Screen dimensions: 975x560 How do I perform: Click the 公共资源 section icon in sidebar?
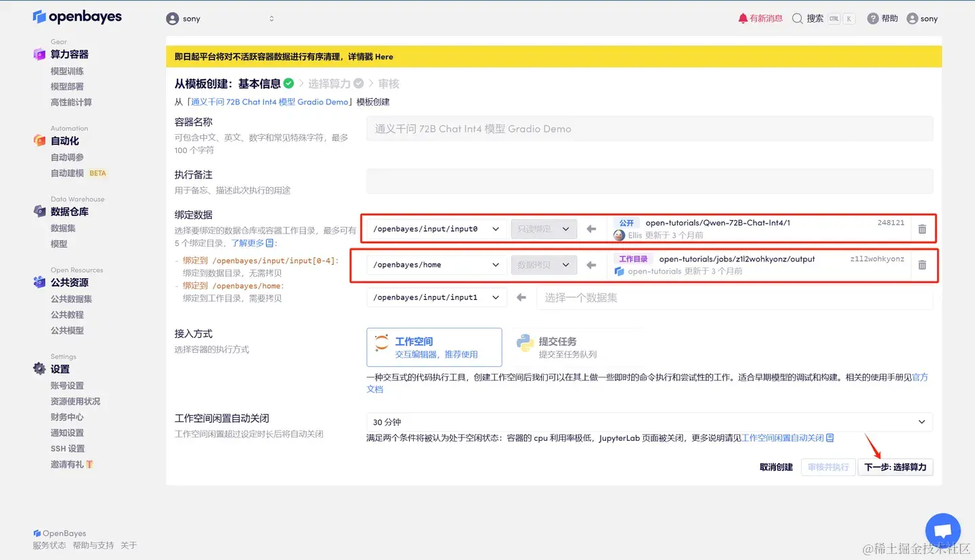point(39,282)
